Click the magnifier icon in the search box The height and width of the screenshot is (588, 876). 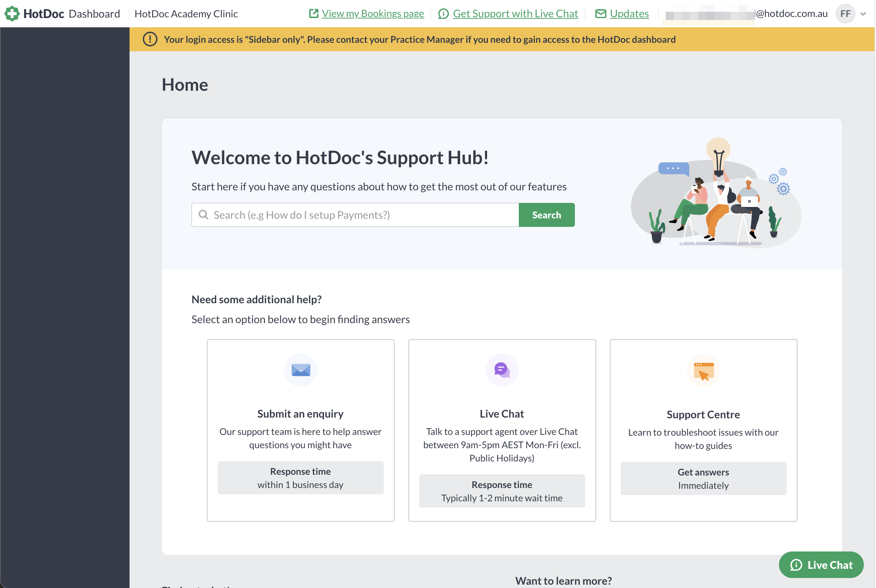(204, 215)
